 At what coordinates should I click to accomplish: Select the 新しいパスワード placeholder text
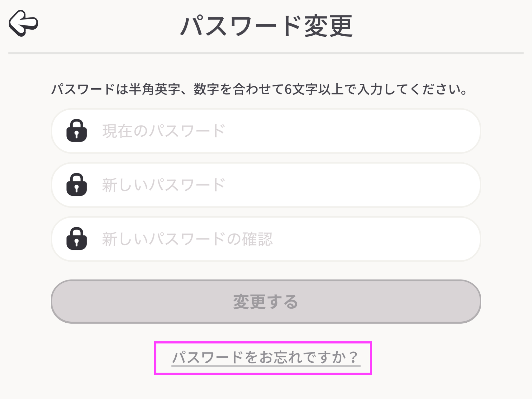[x=164, y=185]
